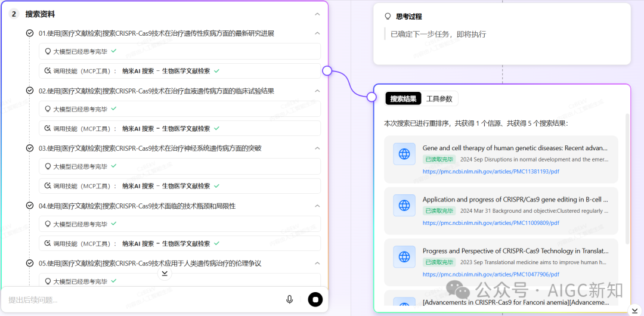
Task: Open step 01 大模型已经思考完毕 row
Action: 180,51
